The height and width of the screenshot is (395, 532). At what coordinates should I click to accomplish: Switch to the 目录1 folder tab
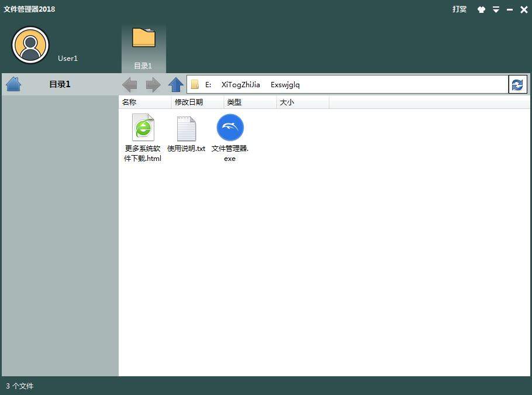tap(143, 48)
